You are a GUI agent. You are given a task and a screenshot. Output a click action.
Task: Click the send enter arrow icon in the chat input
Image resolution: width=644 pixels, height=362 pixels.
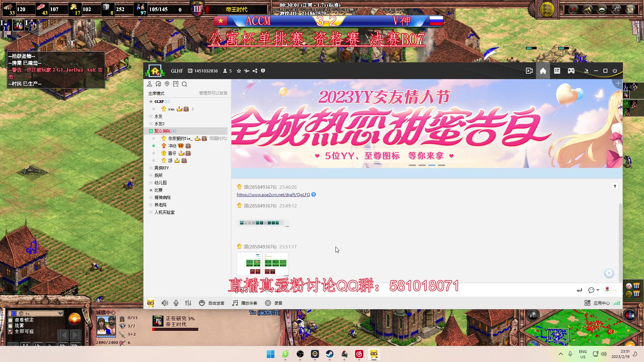pos(579,290)
